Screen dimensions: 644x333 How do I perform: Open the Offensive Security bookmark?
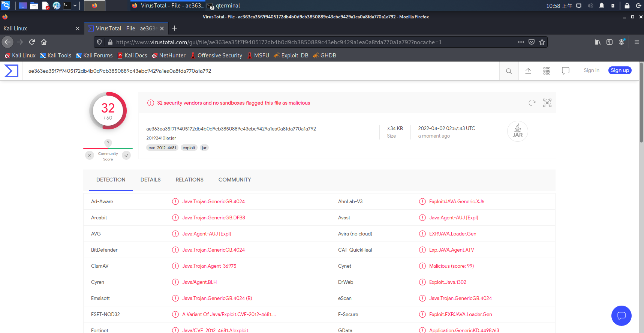tap(216, 55)
